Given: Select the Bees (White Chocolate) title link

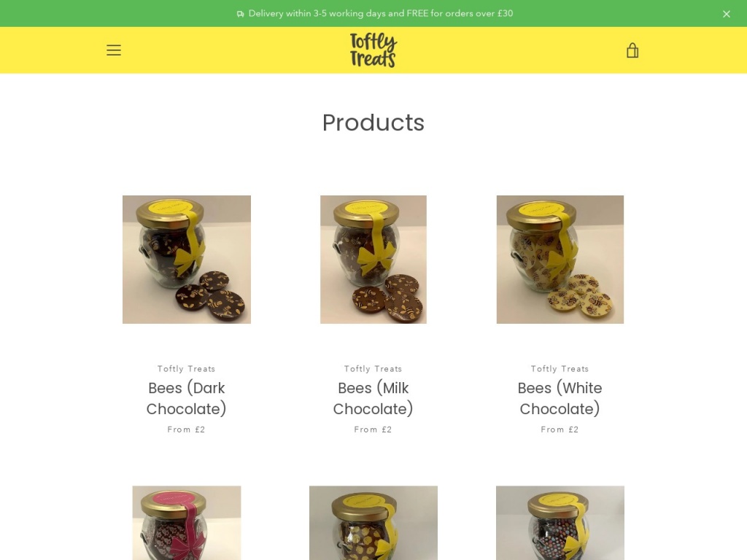Looking at the screenshot, I should (x=560, y=398).
